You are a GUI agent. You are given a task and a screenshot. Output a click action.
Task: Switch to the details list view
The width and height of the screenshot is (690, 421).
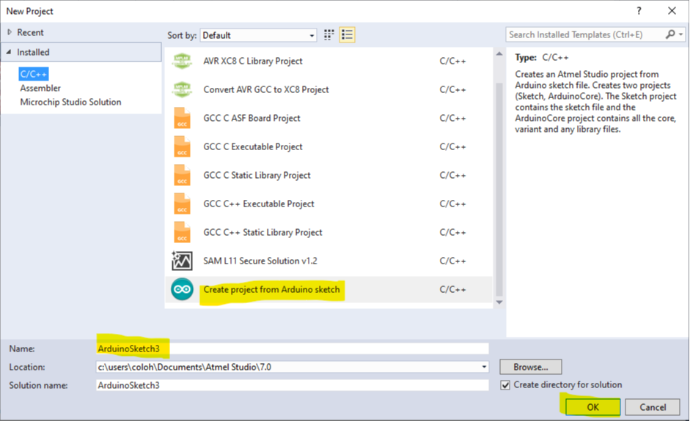tap(347, 35)
